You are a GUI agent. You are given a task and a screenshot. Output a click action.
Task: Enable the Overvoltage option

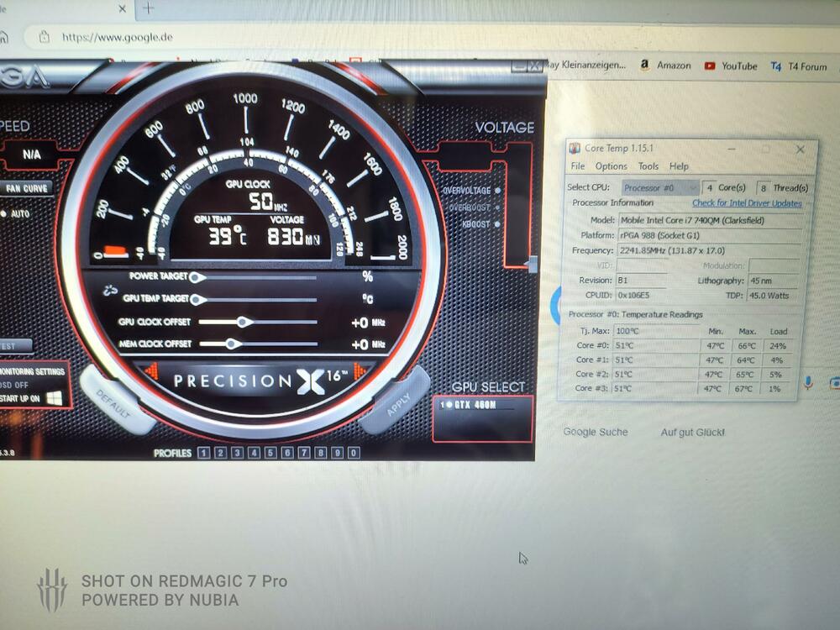[x=498, y=191]
